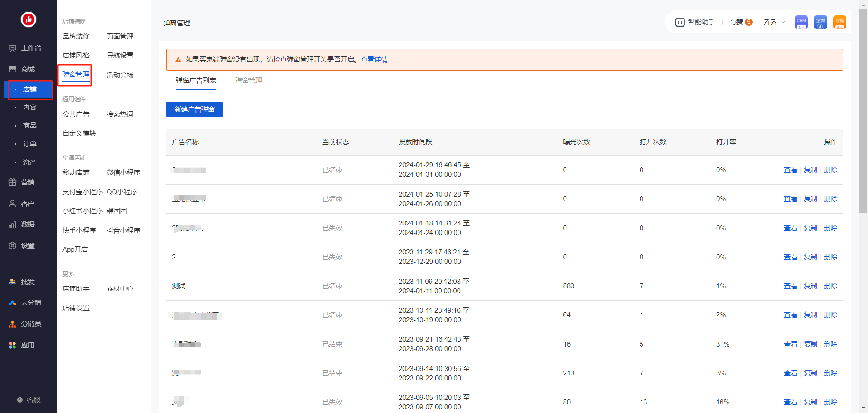
Task: Open the 批发 wholesale icon
Action: 13,282
